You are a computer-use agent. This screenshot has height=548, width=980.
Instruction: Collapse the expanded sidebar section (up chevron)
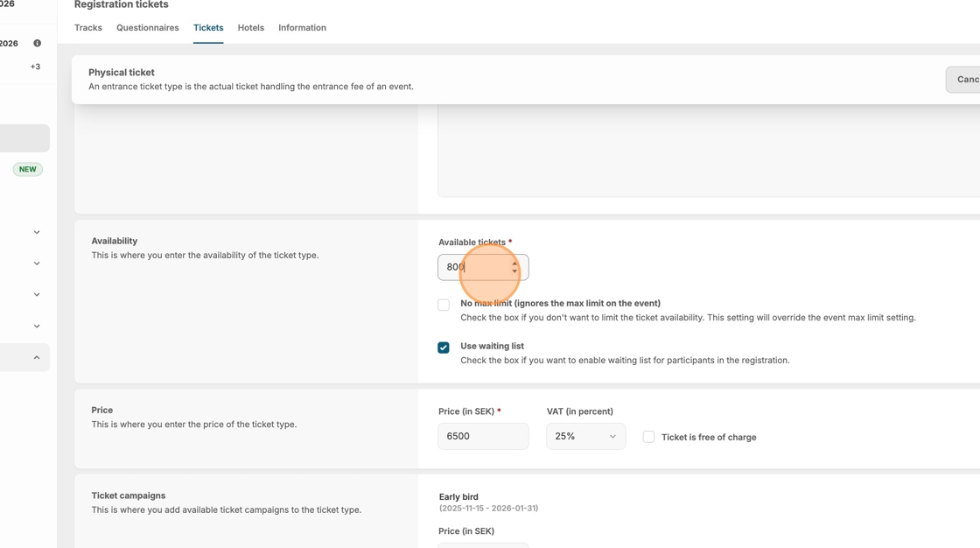click(x=37, y=357)
